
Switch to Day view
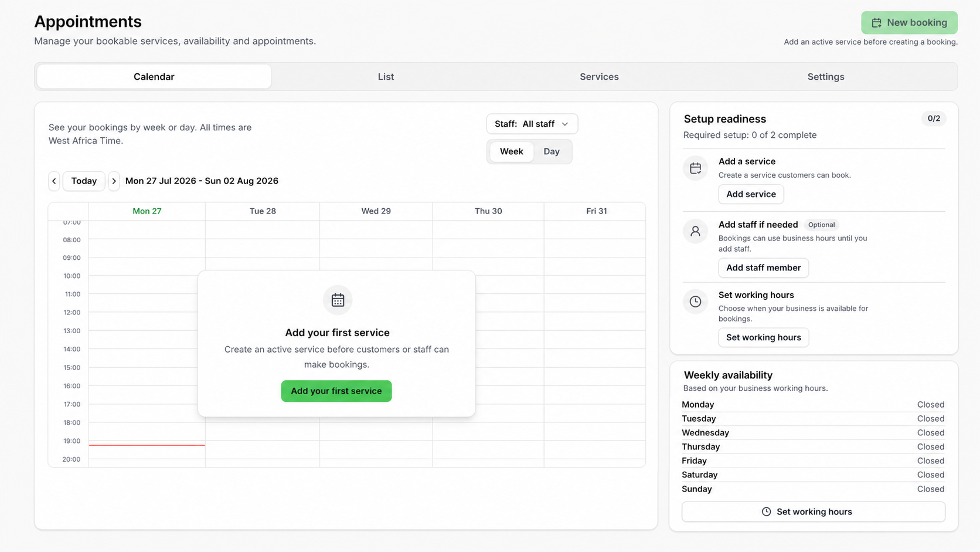[x=552, y=151]
